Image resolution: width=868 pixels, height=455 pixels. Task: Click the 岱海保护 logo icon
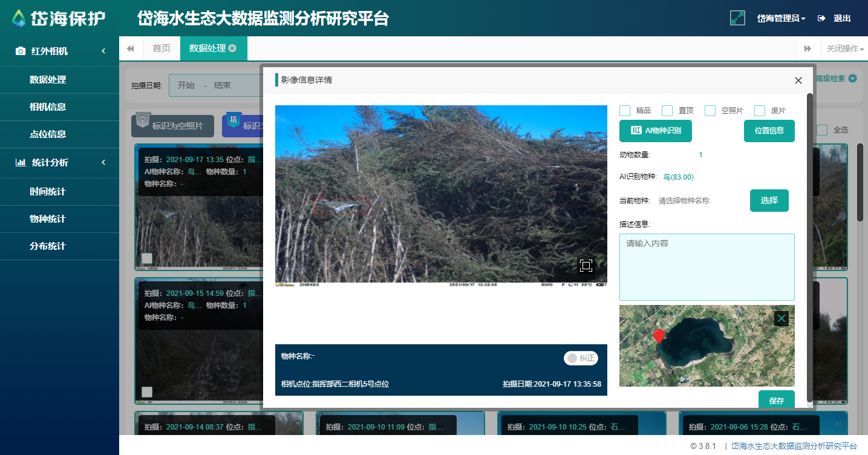[20, 18]
